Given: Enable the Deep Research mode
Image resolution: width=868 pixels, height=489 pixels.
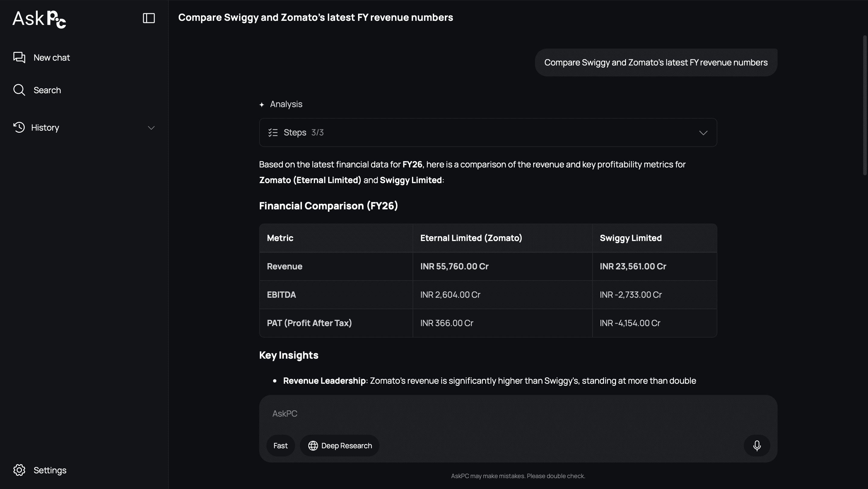Looking at the screenshot, I should pyautogui.click(x=340, y=446).
